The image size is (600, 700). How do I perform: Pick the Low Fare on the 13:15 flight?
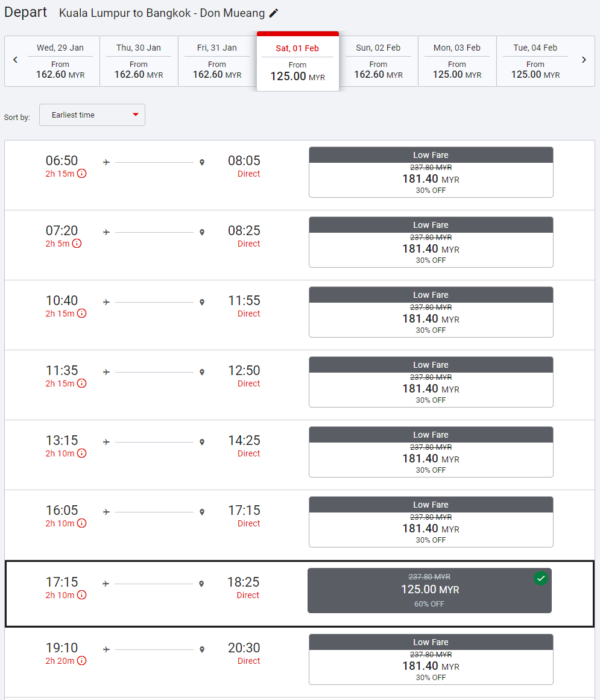[x=431, y=452]
